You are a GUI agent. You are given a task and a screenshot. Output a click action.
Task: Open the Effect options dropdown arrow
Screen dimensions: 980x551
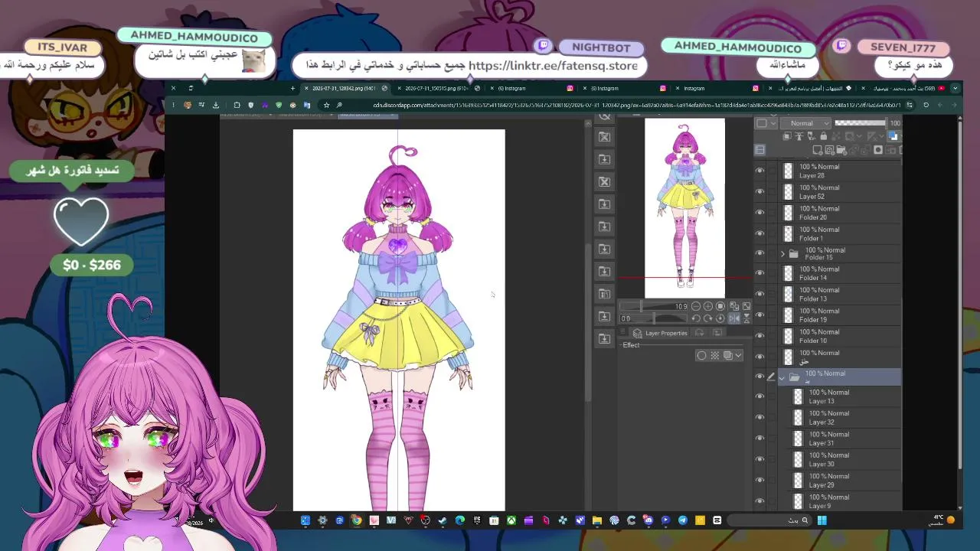click(738, 355)
